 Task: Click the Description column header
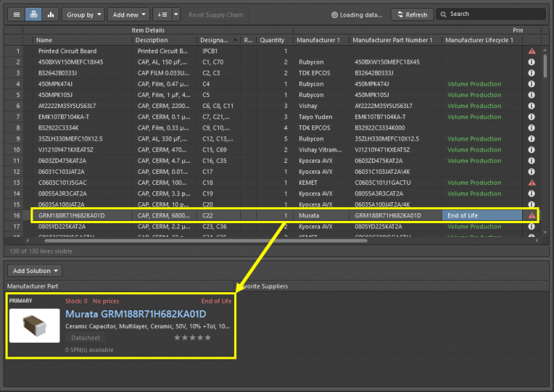point(152,40)
